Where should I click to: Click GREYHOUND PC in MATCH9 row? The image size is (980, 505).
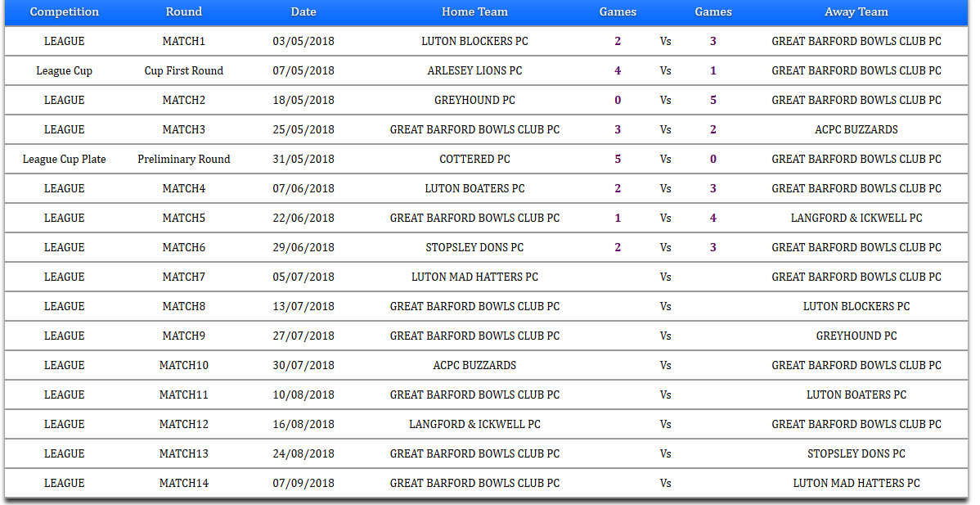click(856, 336)
